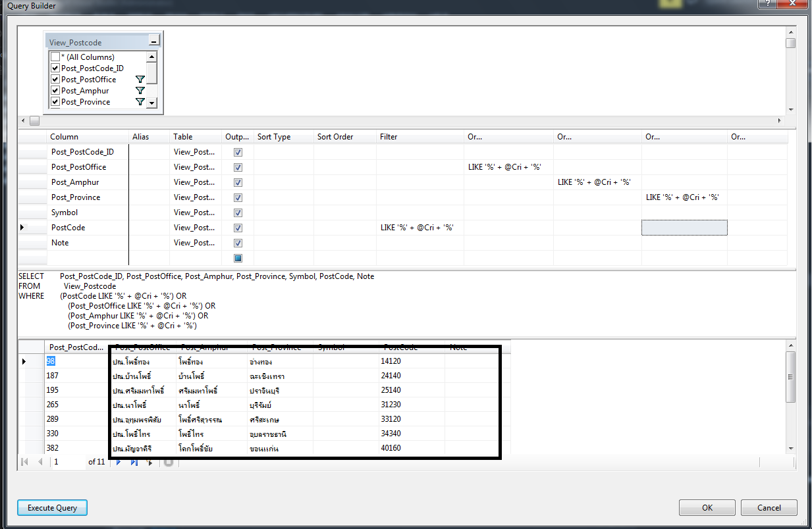Image resolution: width=812 pixels, height=529 pixels.
Task: Confirm with the OK button
Action: (x=707, y=508)
